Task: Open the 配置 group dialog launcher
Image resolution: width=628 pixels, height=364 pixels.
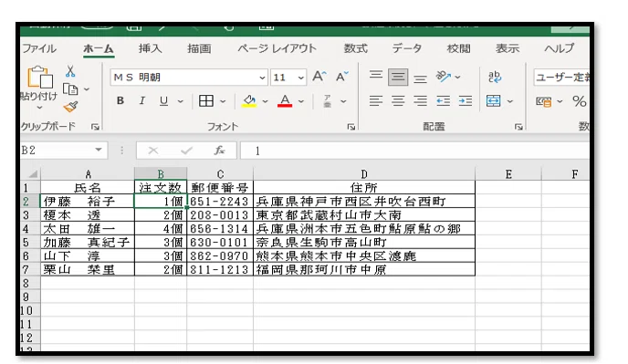Action: tap(518, 127)
